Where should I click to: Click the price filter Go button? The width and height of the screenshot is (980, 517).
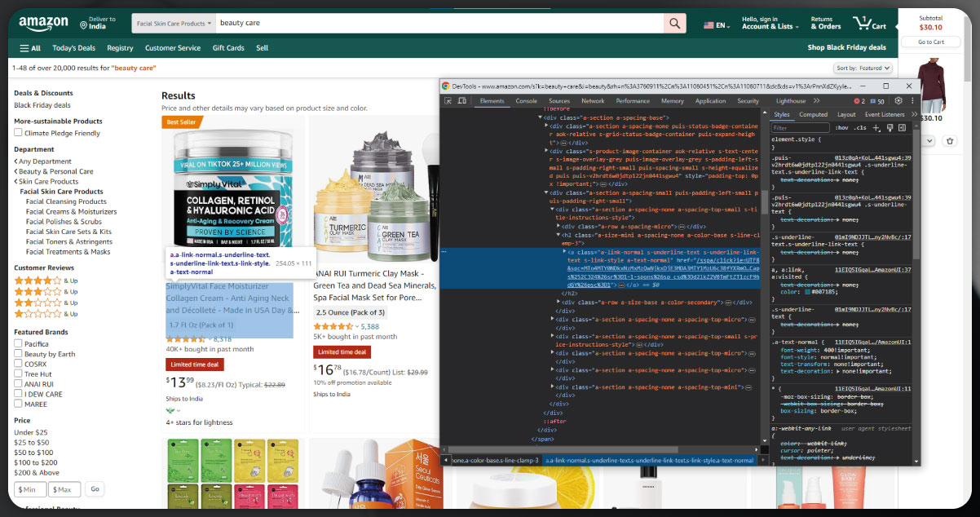pyautogui.click(x=95, y=489)
